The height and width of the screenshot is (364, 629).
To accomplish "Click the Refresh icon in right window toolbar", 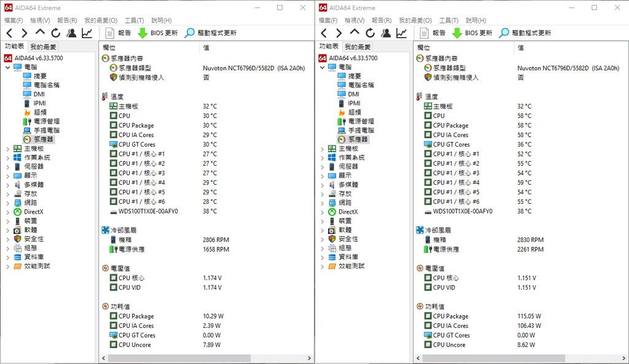I will pos(370,33).
